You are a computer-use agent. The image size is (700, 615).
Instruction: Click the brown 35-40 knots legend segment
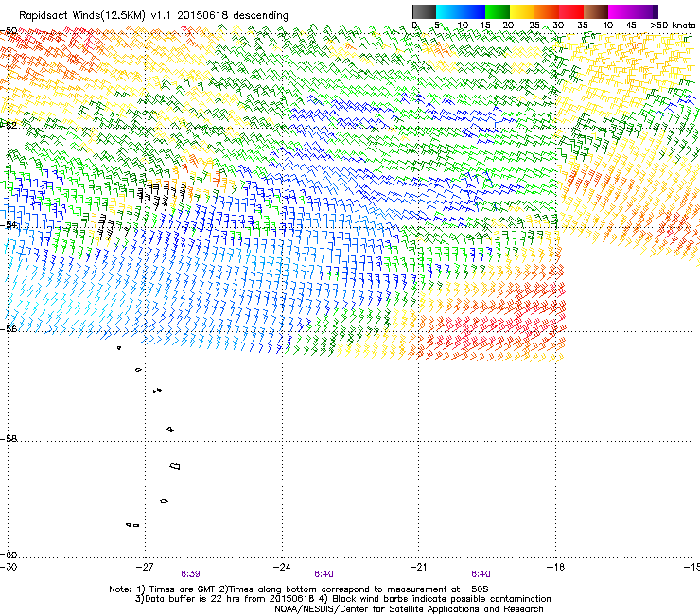click(596, 11)
